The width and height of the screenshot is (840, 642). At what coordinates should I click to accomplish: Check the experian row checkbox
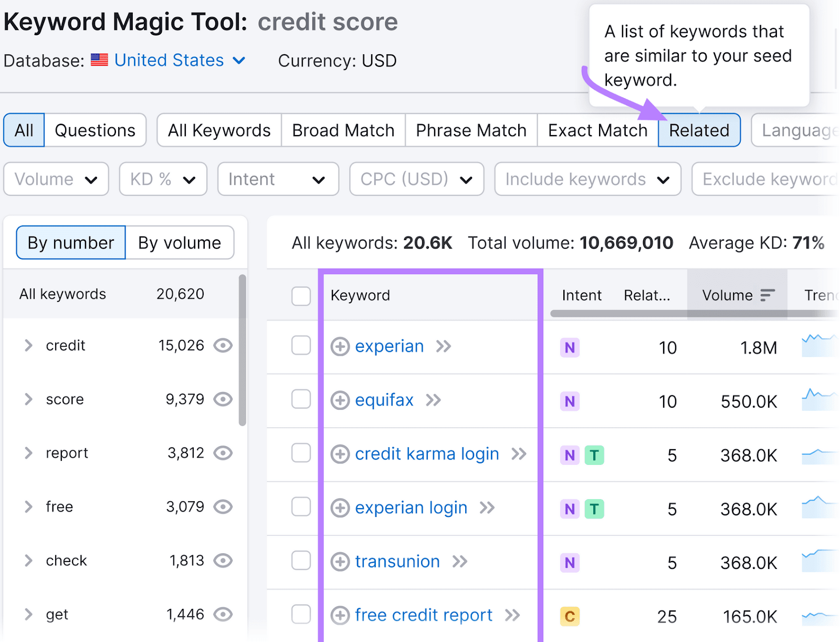pyautogui.click(x=301, y=346)
